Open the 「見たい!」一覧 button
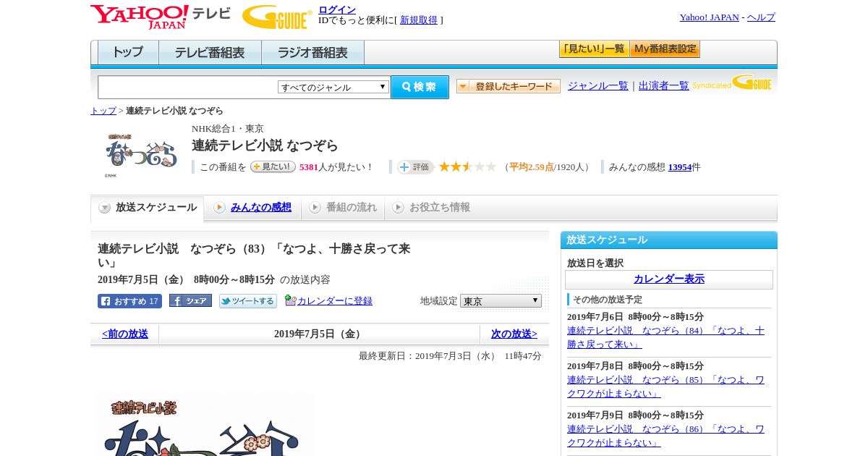 pyautogui.click(x=594, y=49)
